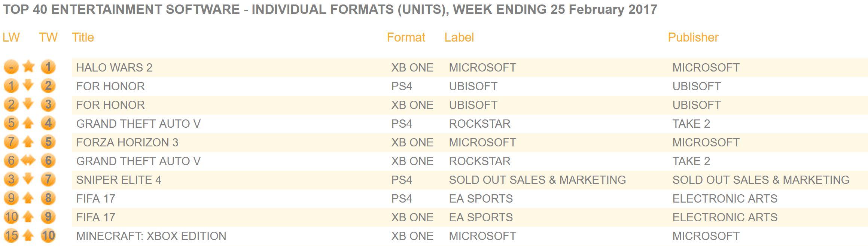Click the TW column header
This screenshot has width=868, height=246.
point(48,37)
